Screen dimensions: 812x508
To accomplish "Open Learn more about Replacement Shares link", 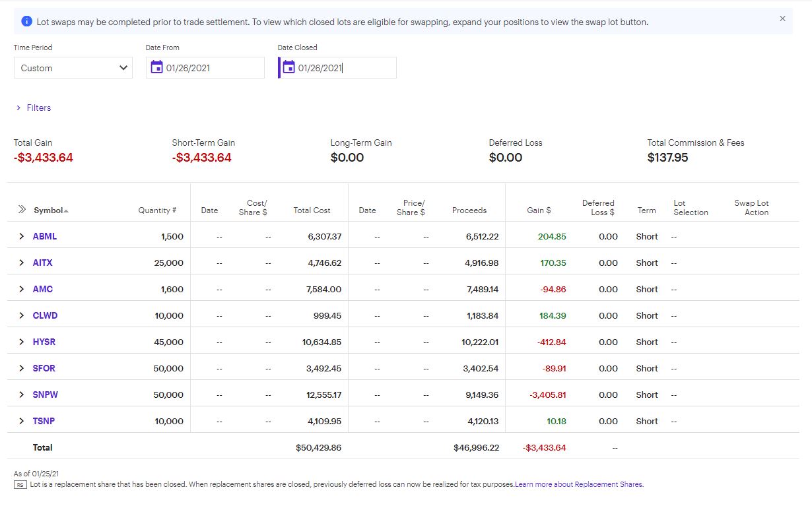I will 579,484.
